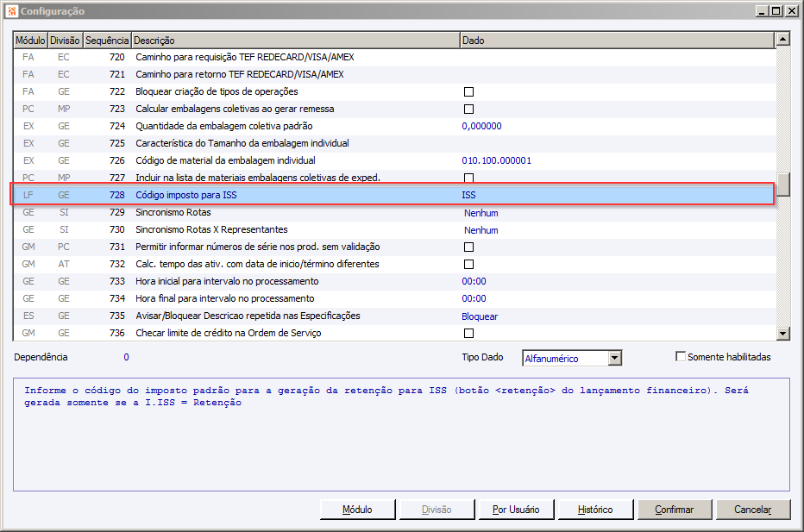Open the Tipo Dado Alfanumérico dropdown
Image resolution: width=804 pixels, height=532 pixels.
[615, 358]
